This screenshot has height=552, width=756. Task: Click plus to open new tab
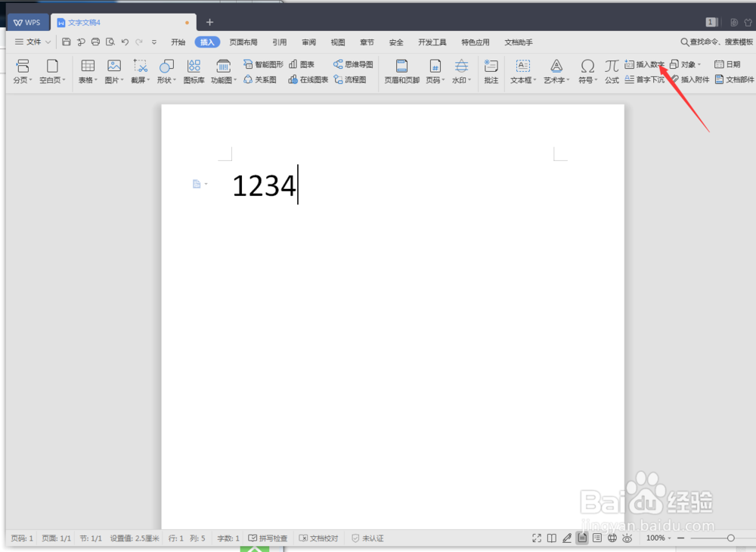pyautogui.click(x=209, y=22)
